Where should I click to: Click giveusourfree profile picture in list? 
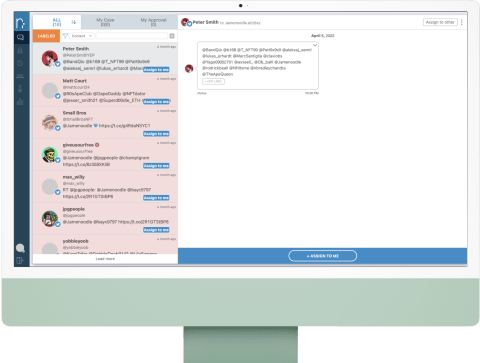point(50,155)
